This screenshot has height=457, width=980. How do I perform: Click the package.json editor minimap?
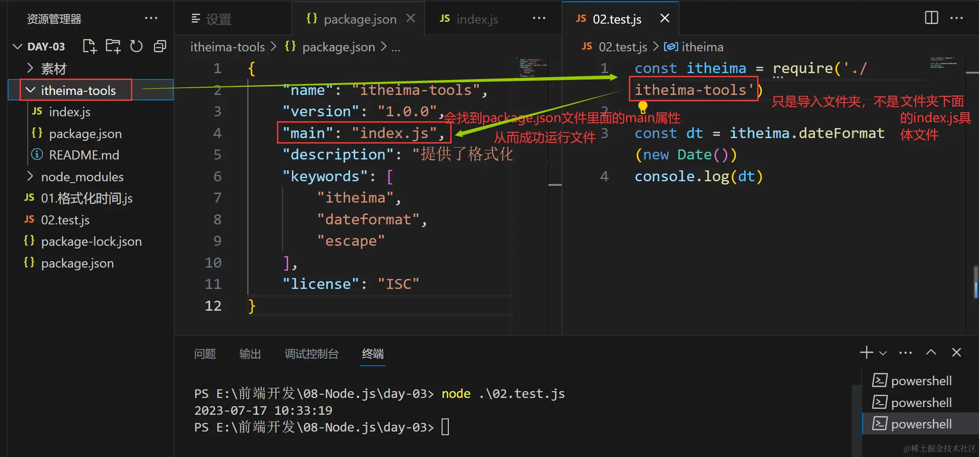(532, 68)
